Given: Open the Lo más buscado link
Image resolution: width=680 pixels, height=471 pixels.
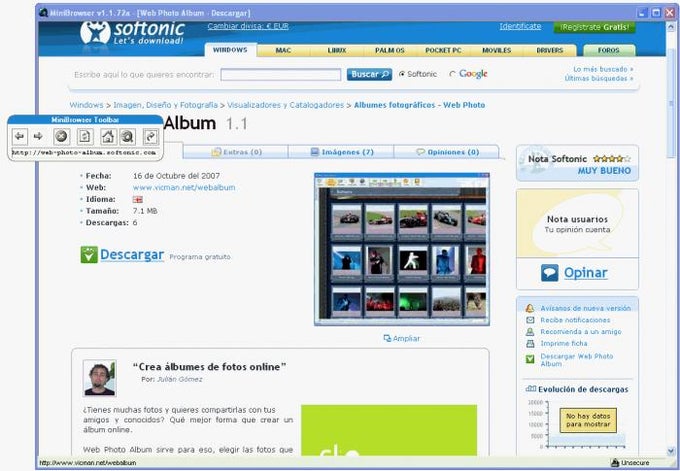Looking at the screenshot, I should coord(603,69).
